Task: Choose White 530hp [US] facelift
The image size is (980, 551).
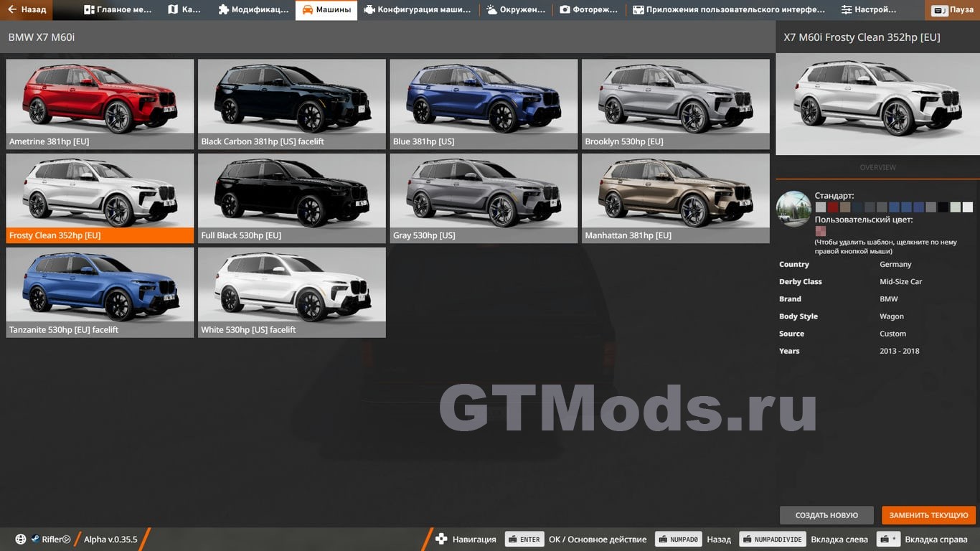Action: pos(292,293)
